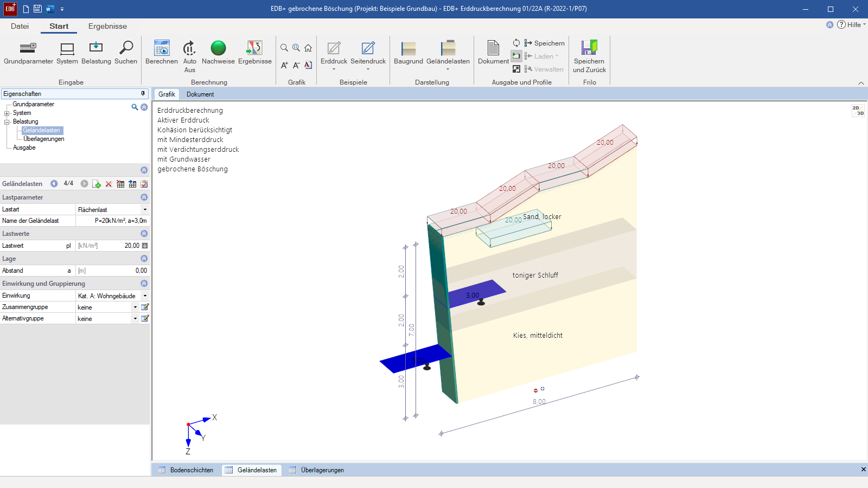Image resolution: width=868 pixels, height=488 pixels.
Task: Open the Nachweise green status button
Action: [x=218, y=53]
